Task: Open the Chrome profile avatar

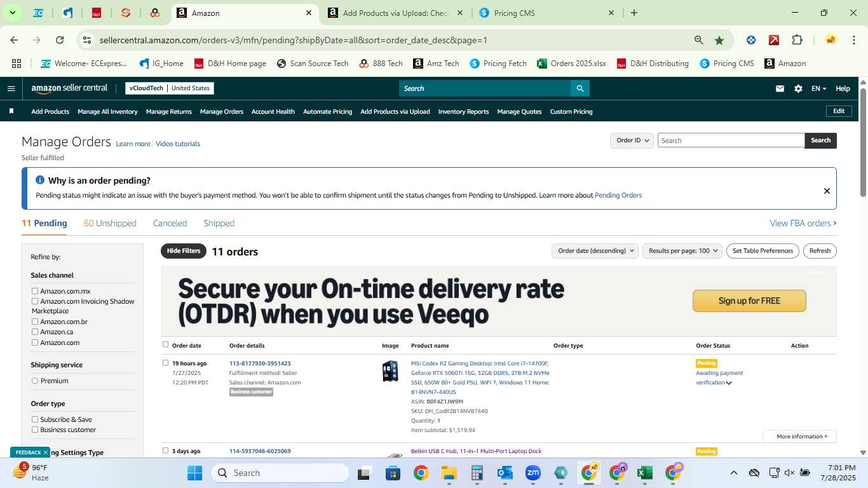Action: (831, 40)
